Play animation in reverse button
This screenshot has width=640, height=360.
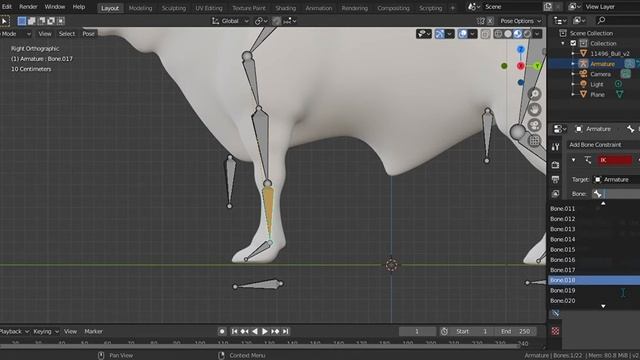pyautogui.click(x=255, y=331)
